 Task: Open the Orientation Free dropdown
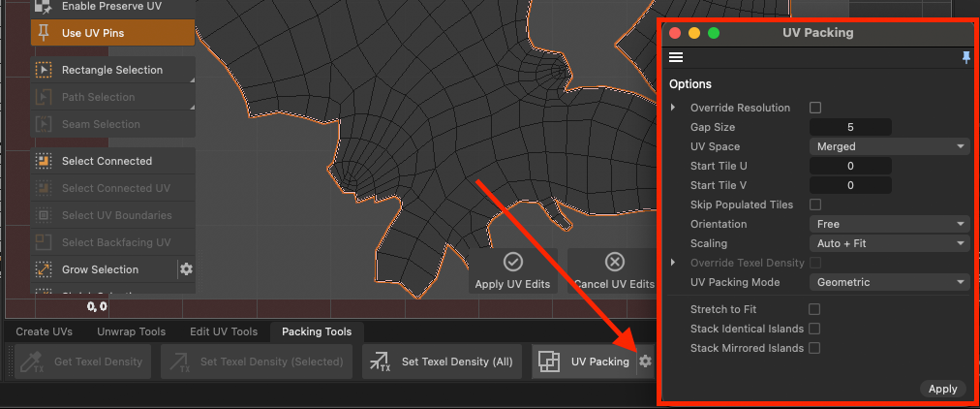[890, 224]
